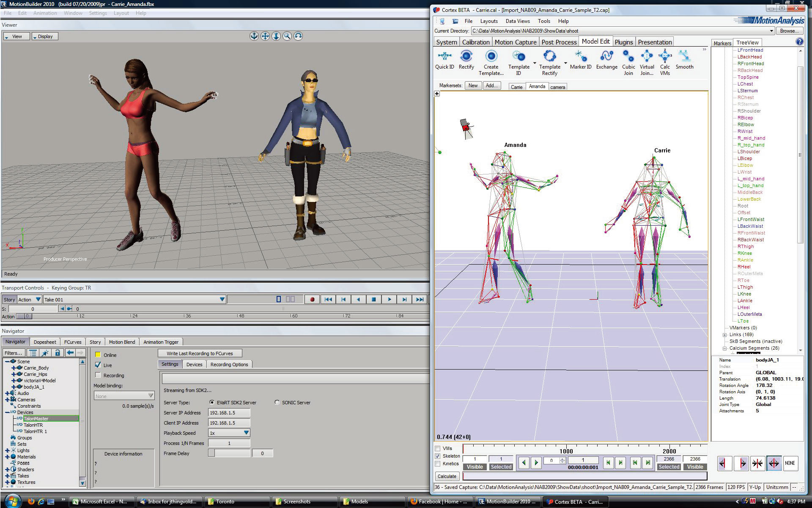Open the Viewer View dropdown
The width and height of the screenshot is (812, 508).
(16, 36)
